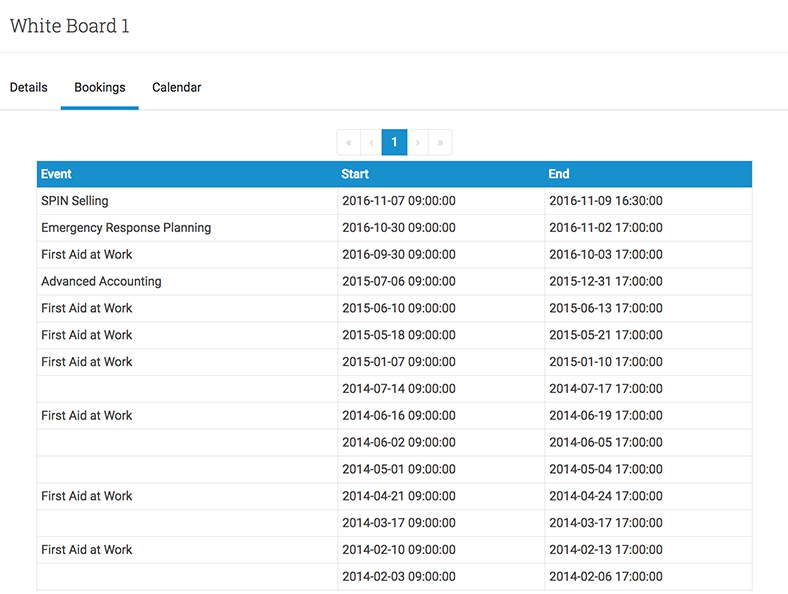
Task: Go to previous page with single-left arrow
Action: click(x=371, y=142)
